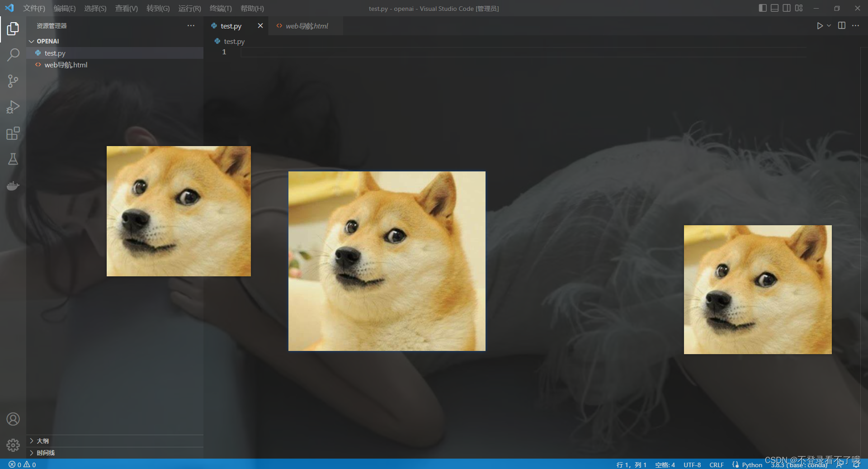The image size is (868, 469).
Task: Toggle bottom Panel visibility
Action: pos(774,8)
